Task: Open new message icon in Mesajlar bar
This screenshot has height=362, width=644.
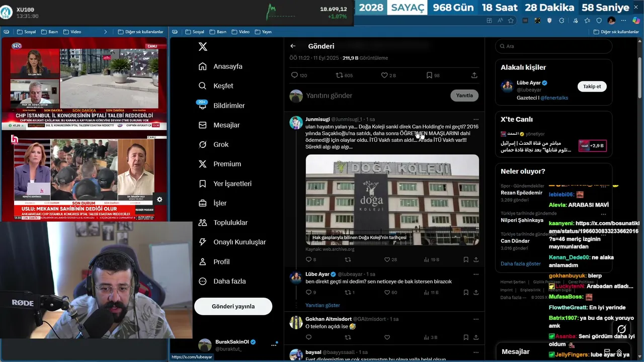Action: pos(607,352)
